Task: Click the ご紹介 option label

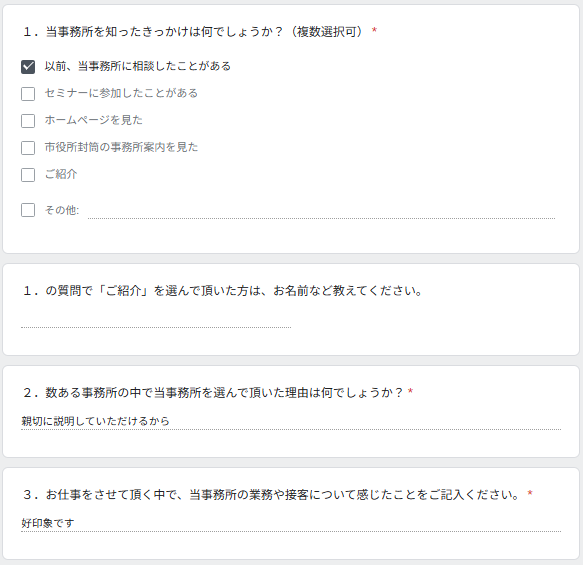Action: point(61,174)
